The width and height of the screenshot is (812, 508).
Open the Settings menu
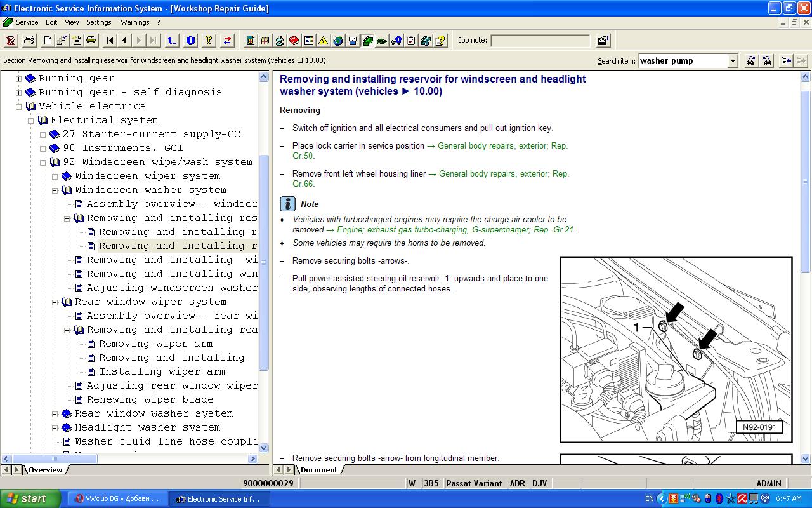point(98,22)
